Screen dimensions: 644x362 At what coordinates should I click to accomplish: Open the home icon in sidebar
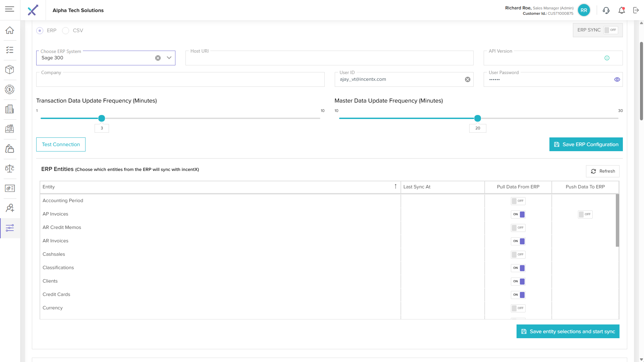click(10, 30)
